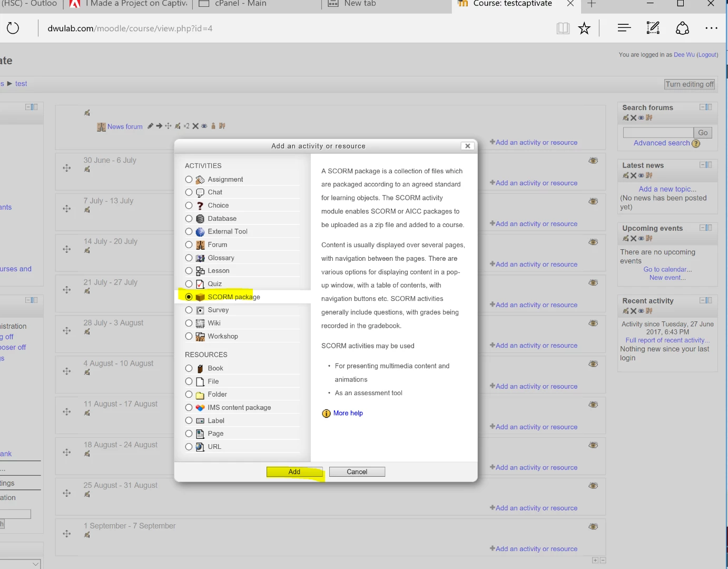Select the Chat activity radio button

(189, 192)
